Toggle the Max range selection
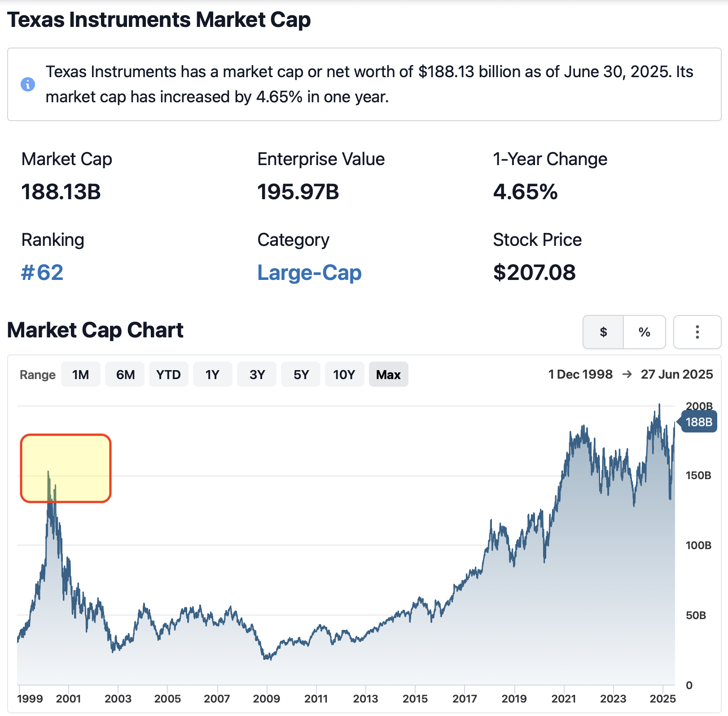This screenshot has width=728, height=716. click(388, 374)
